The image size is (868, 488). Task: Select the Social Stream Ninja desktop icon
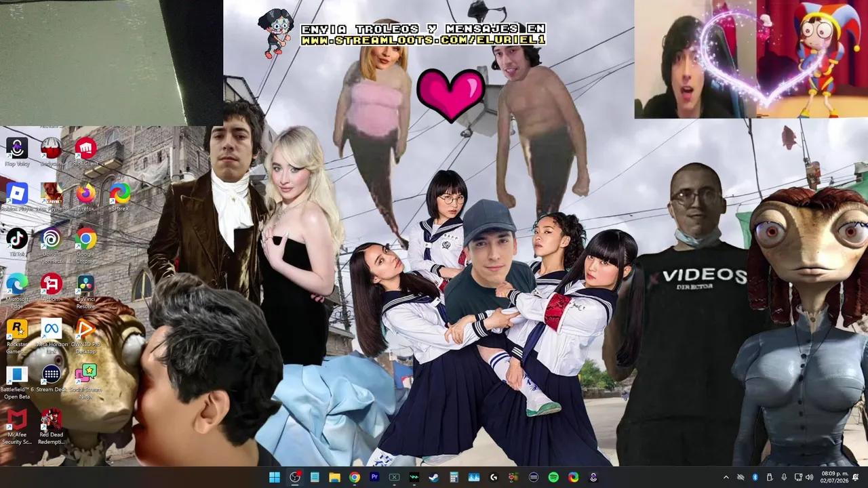tap(85, 382)
